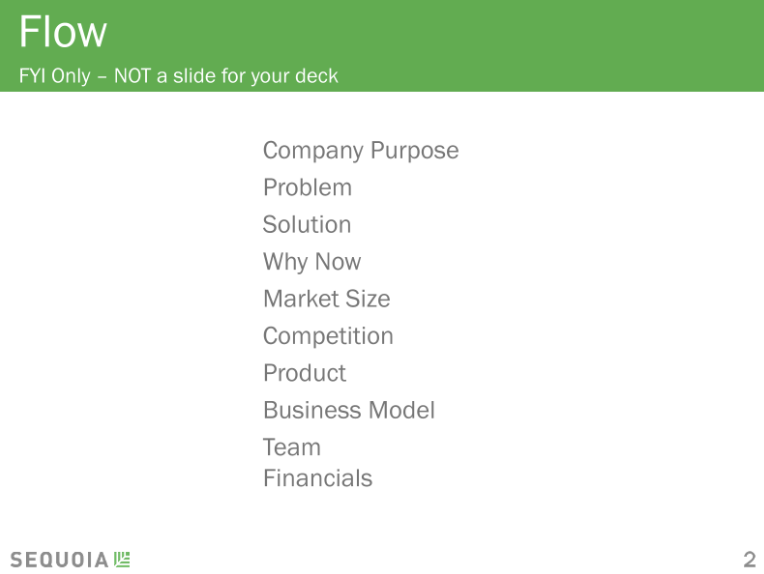
Task: Click the Product list item
Action: pos(305,373)
